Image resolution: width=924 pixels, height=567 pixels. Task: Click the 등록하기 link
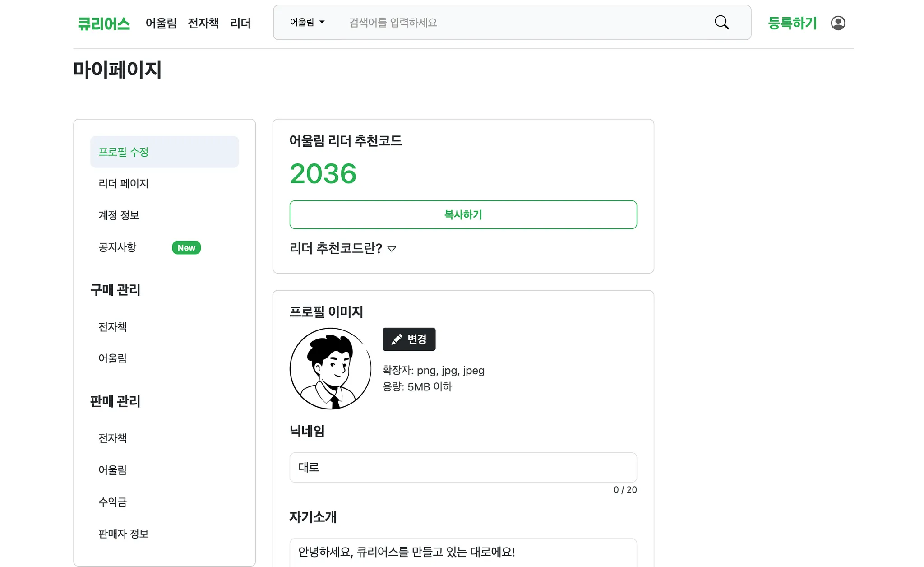click(792, 23)
